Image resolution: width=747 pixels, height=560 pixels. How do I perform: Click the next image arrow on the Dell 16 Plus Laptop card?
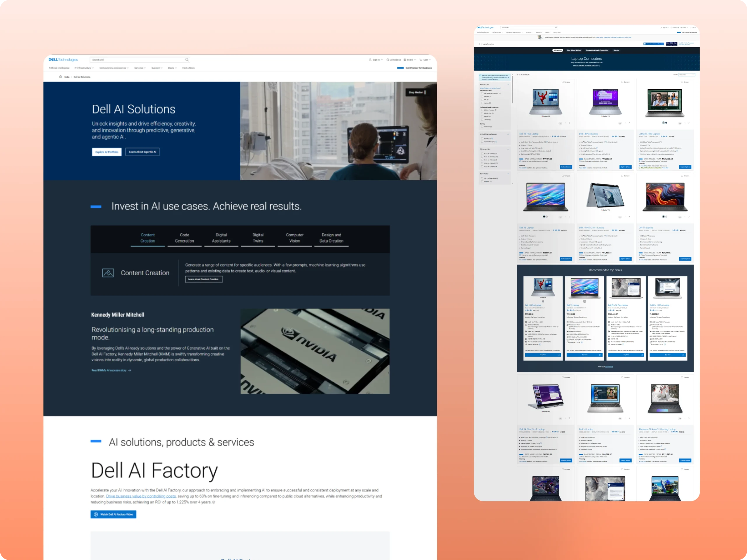point(569,123)
